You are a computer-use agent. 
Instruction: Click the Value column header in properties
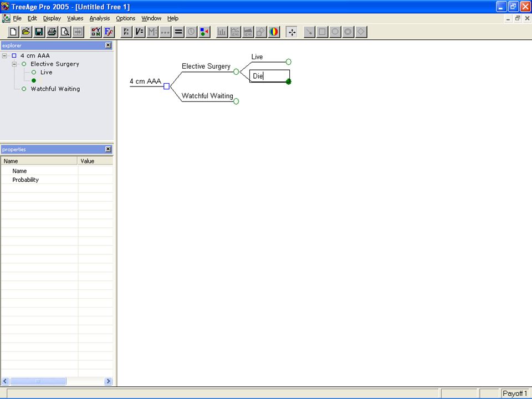(x=95, y=161)
